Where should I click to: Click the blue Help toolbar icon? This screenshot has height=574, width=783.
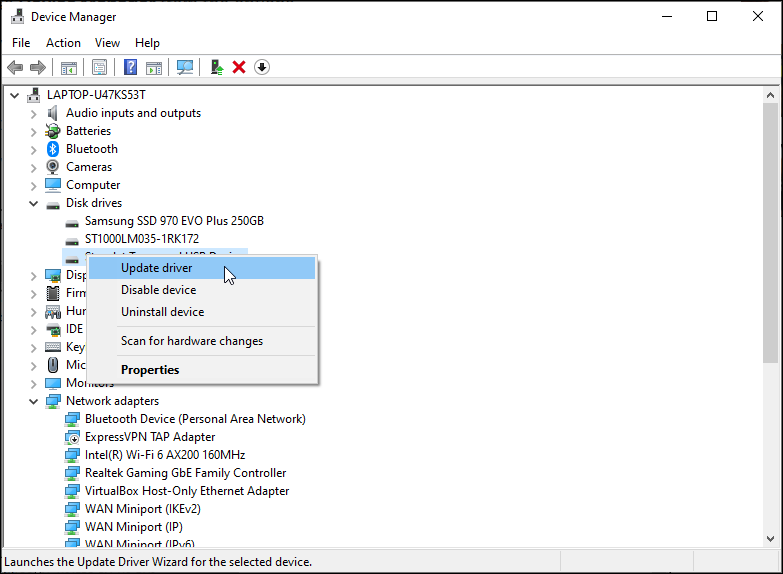(x=130, y=67)
